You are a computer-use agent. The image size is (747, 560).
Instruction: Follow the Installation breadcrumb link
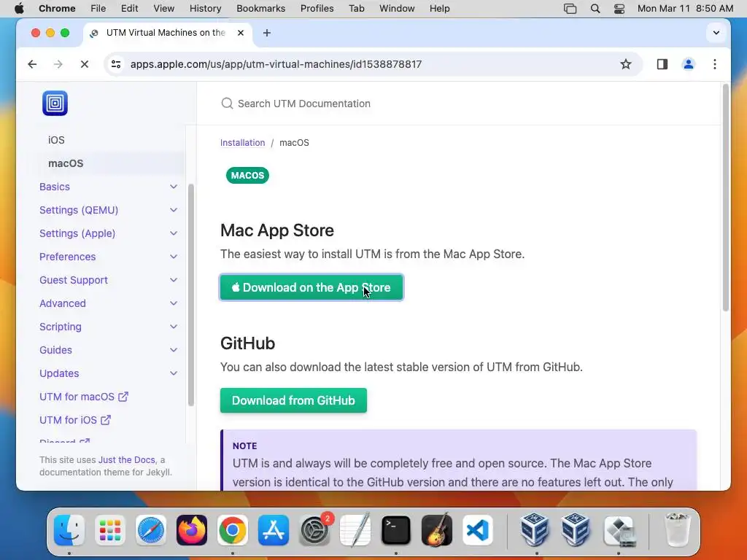click(x=242, y=143)
